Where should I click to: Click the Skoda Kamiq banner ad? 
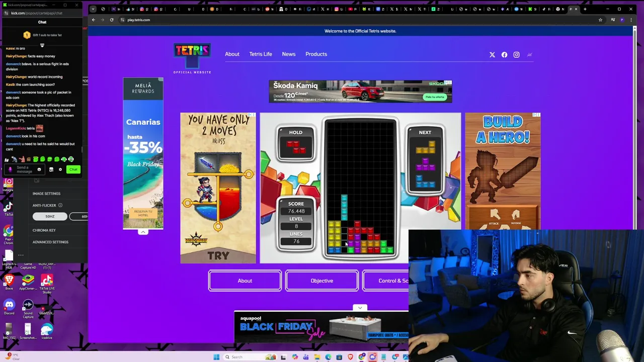[x=360, y=91]
